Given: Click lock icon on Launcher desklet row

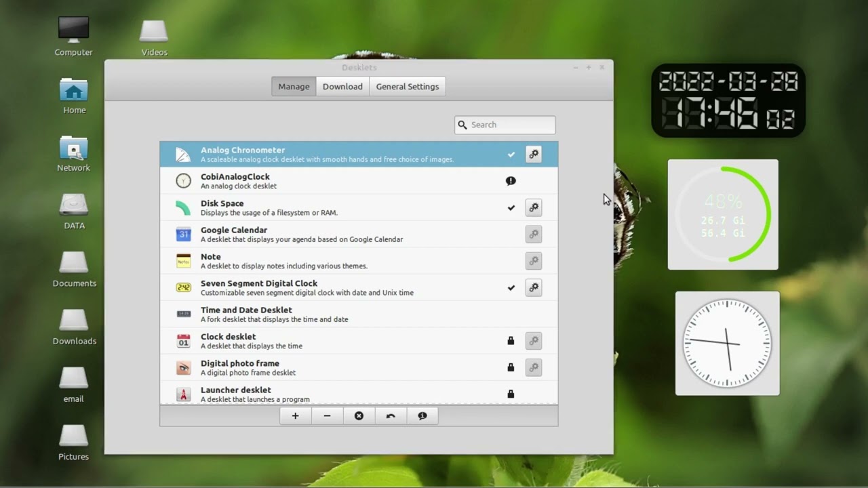Looking at the screenshot, I should [x=511, y=394].
